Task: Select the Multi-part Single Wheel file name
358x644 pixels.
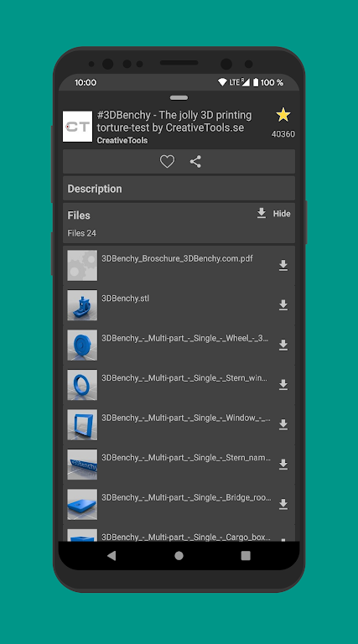Action: [185, 339]
